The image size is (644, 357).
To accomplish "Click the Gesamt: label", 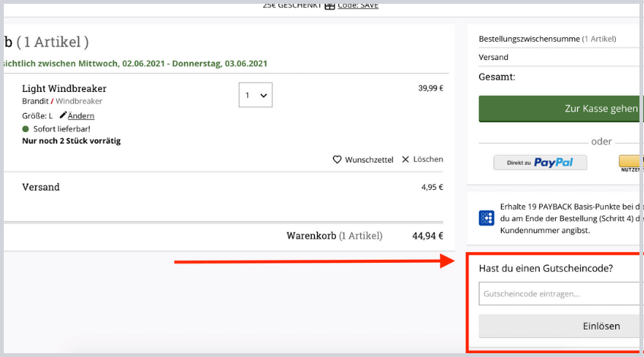I will pyautogui.click(x=496, y=77).
